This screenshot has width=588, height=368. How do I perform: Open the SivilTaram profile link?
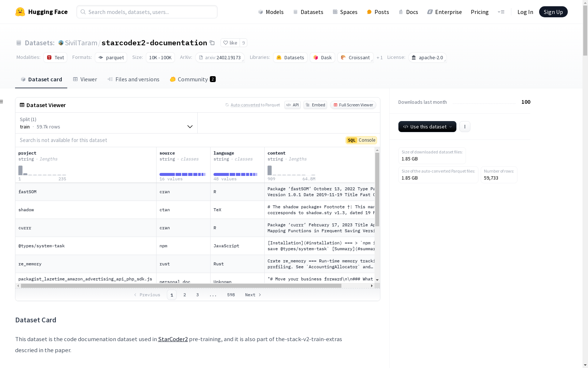pos(81,43)
